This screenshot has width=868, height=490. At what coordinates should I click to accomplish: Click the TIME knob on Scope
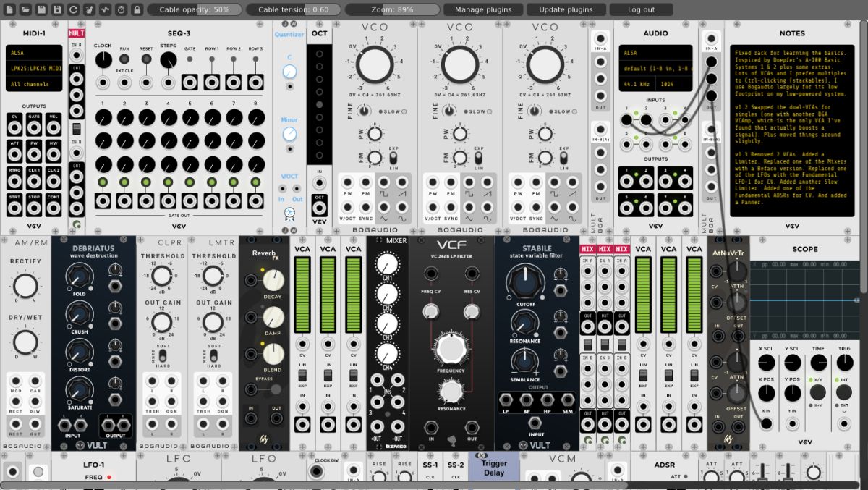[817, 362]
